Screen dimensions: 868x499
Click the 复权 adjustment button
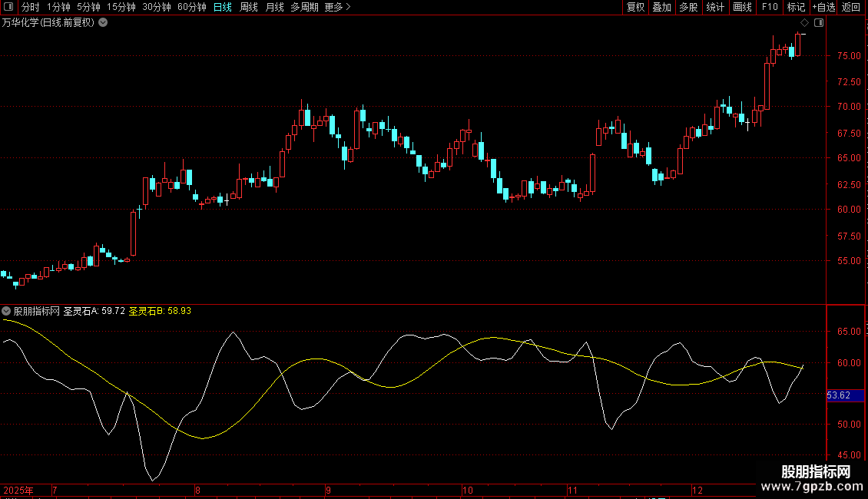click(635, 7)
